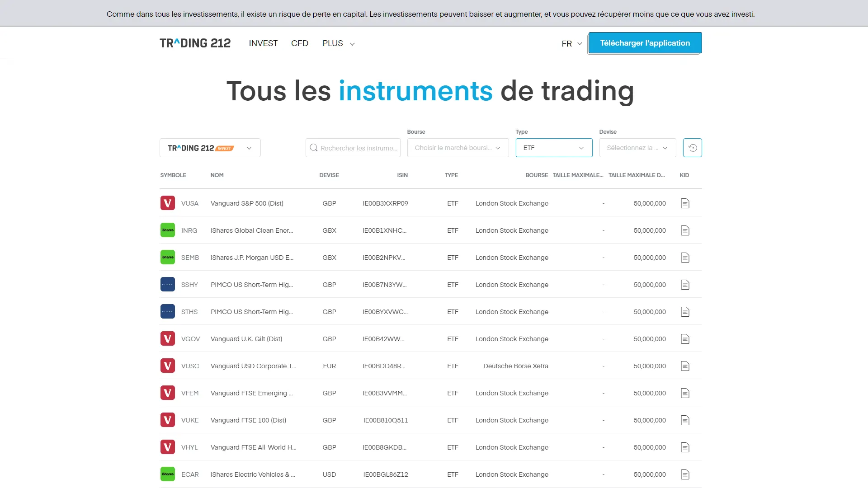Open the KID document for VFEM
The height and width of the screenshot is (488, 868).
(x=685, y=393)
